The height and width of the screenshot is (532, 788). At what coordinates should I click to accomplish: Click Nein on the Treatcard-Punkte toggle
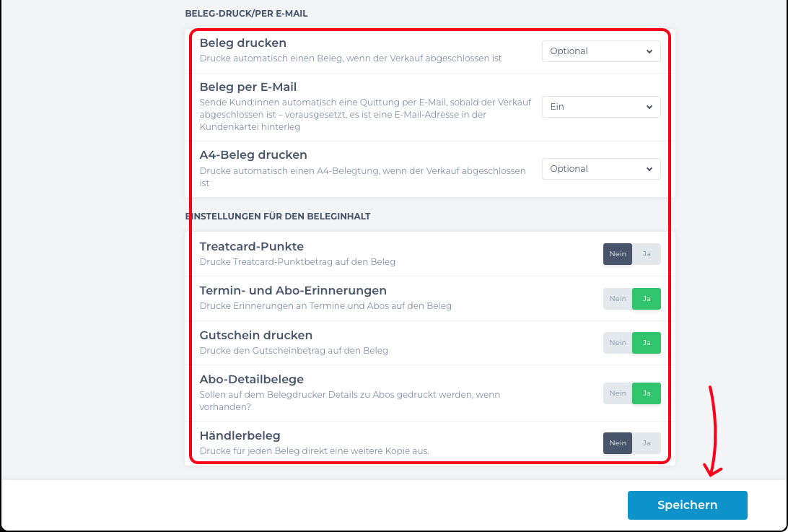(618, 254)
